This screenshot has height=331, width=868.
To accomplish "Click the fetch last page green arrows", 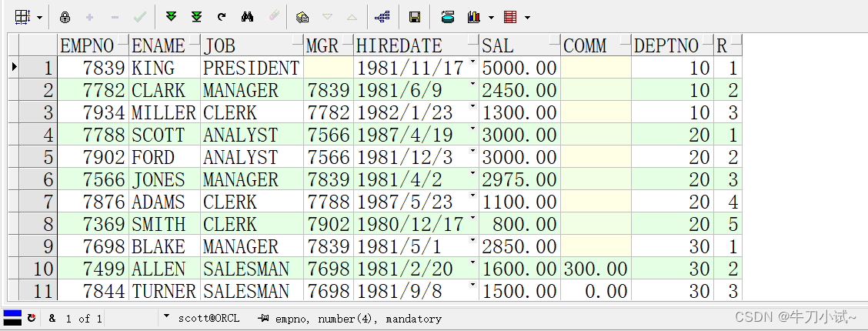I will click(x=196, y=17).
